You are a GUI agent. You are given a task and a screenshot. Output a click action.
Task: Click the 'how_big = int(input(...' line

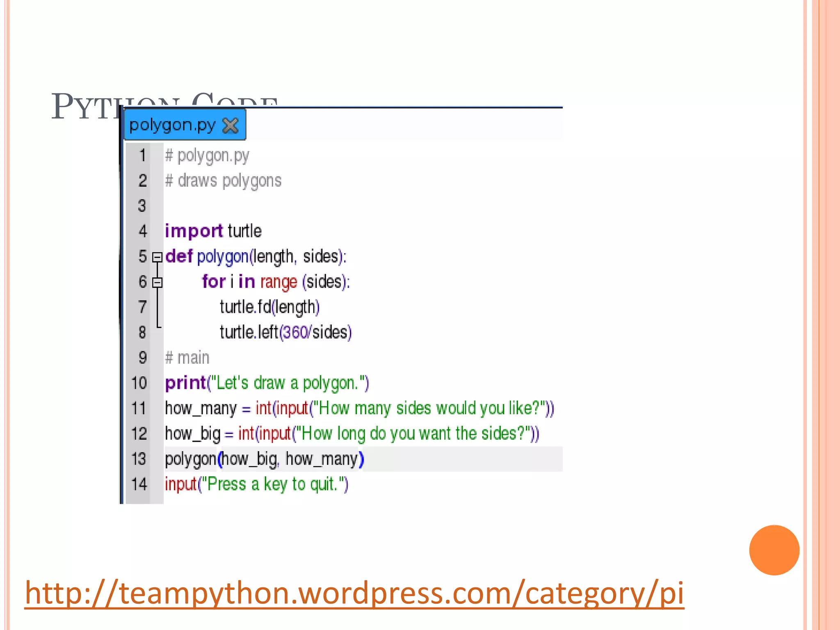coord(352,434)
